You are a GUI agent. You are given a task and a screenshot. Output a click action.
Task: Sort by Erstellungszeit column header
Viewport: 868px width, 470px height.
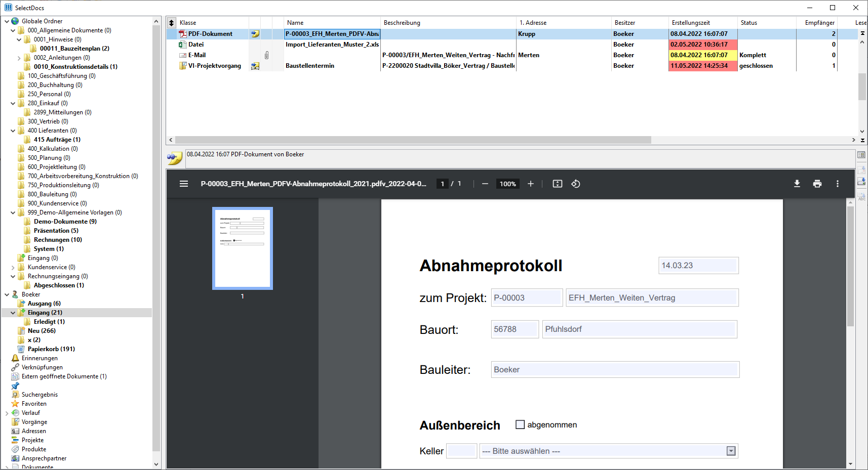[703, 23]
